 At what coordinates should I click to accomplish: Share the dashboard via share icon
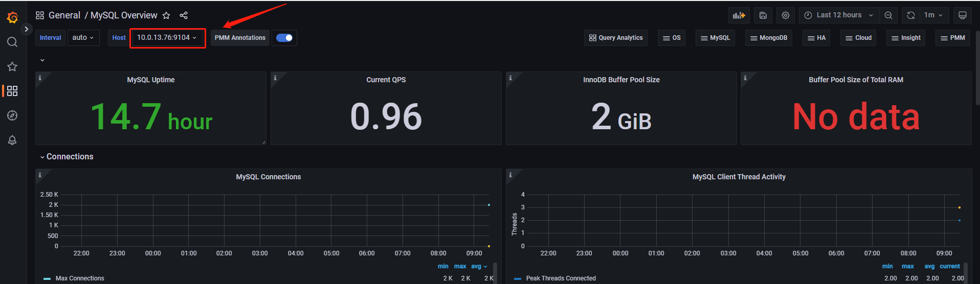tap(184, 15)
